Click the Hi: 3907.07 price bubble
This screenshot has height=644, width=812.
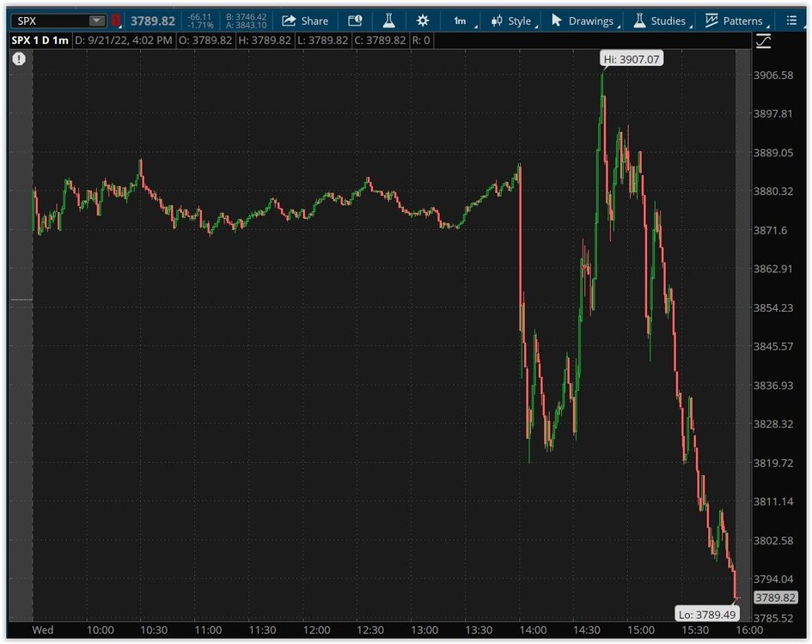coord(632,58)
